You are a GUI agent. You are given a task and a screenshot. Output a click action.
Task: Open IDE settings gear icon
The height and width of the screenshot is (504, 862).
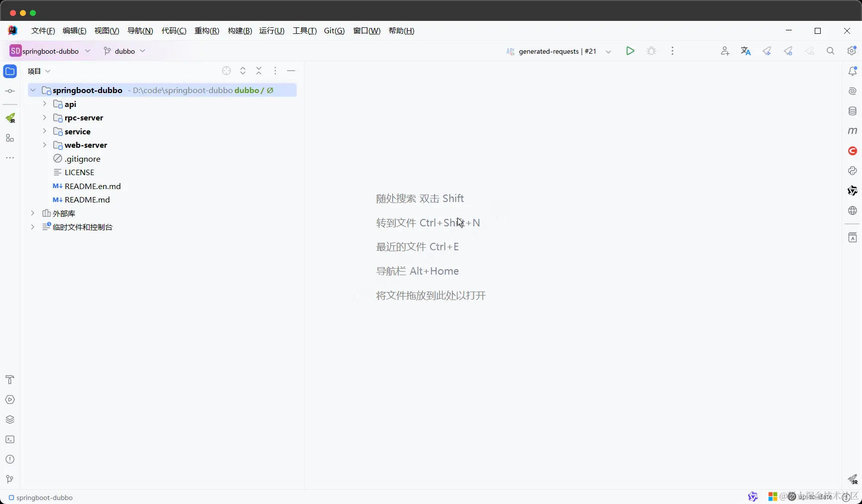click(852, 51)
